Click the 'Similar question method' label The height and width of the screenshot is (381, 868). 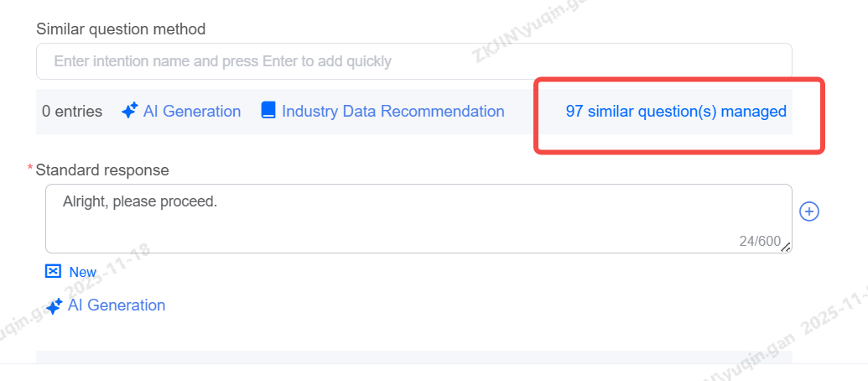pyautogui.click(x=121, y=29)
